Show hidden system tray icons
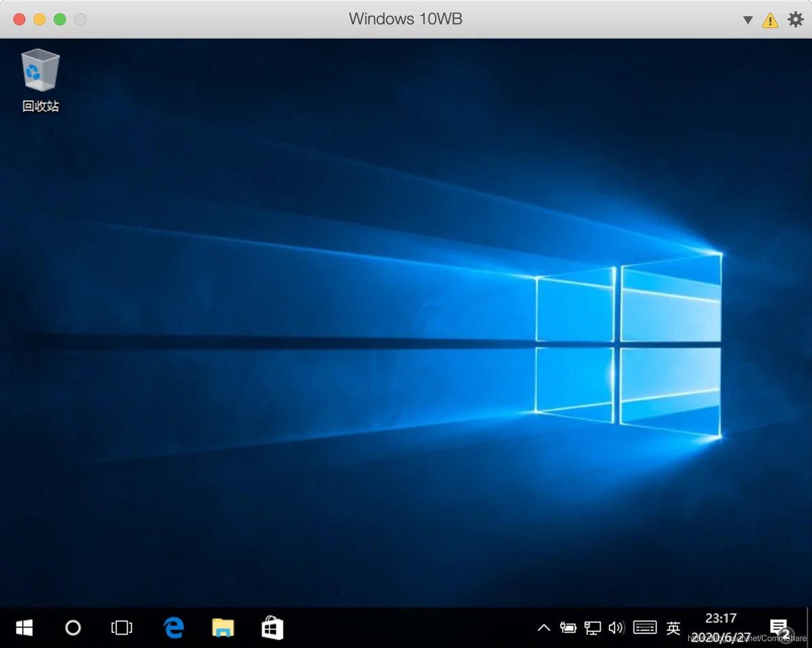This screenshot has height=648, width=812. coord(543,628)
